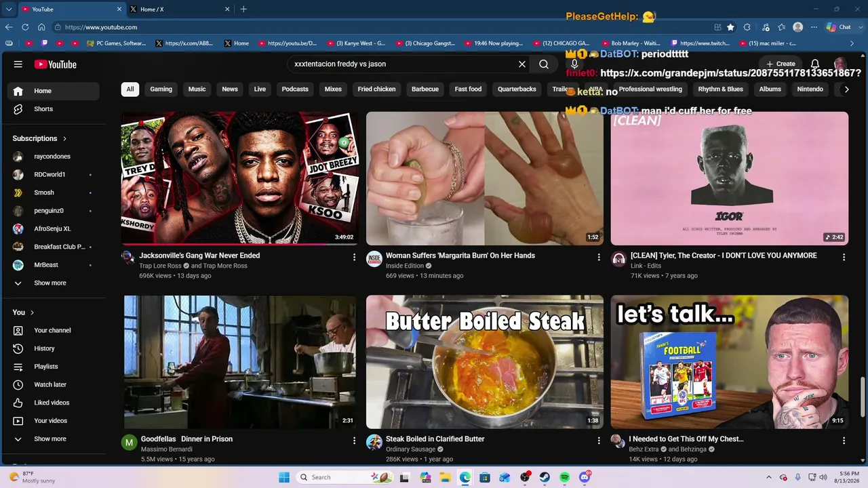Viewport: 868px width, 488px height.
Task: Open options for Tyler, The Creator video
Action: pyautogui.click(x=844, y=258)
